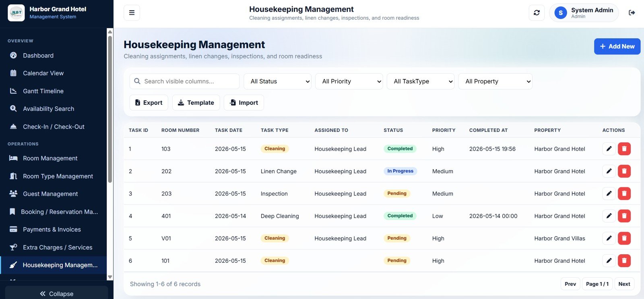Screen dimensions: 644x299
Task: Open Booking / Reservation Management
Action: coord(53,212)
